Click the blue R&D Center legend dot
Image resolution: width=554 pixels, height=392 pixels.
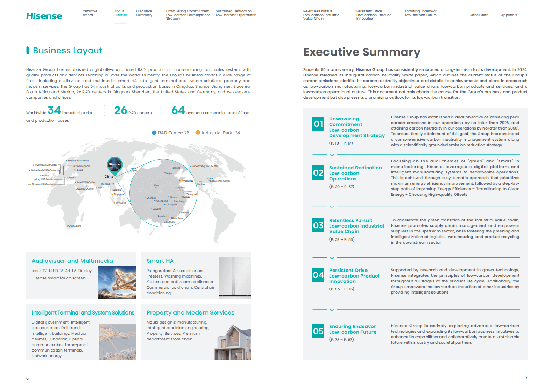point(154,133)
